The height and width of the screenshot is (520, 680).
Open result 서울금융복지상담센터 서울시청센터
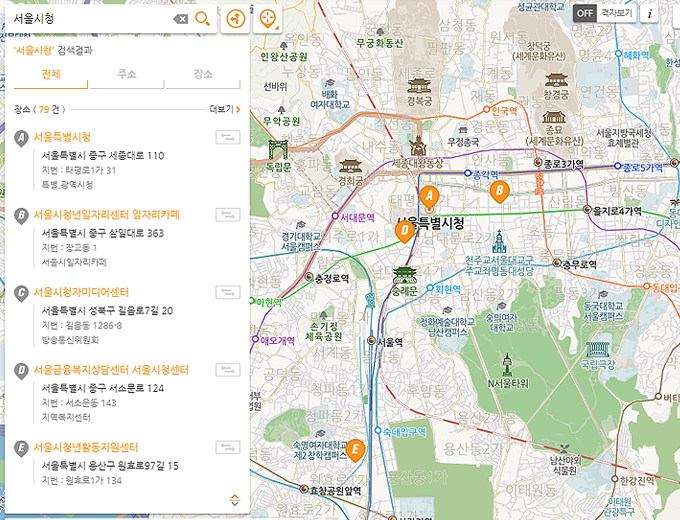point(111,370)
